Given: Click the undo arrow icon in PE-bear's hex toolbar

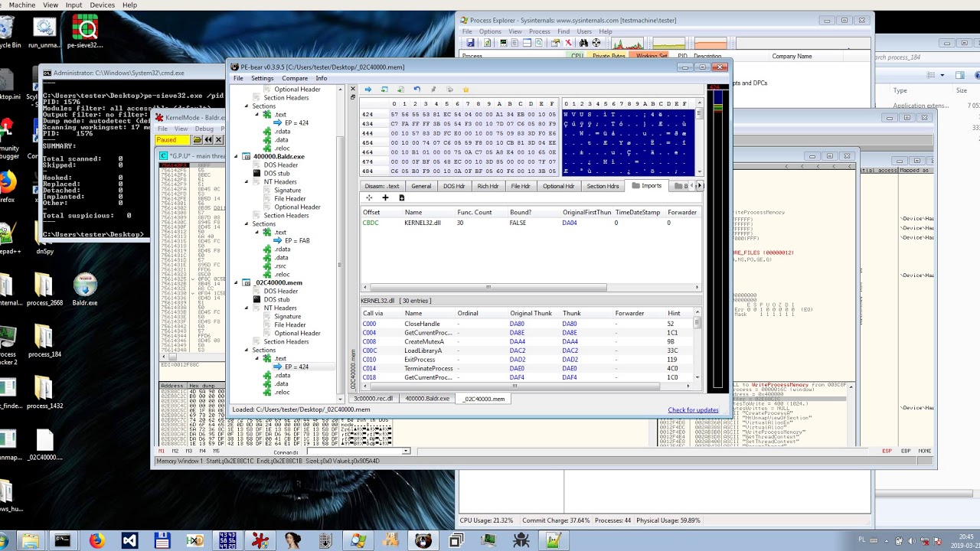Looking at the screenshot, I should click(416, 90).
